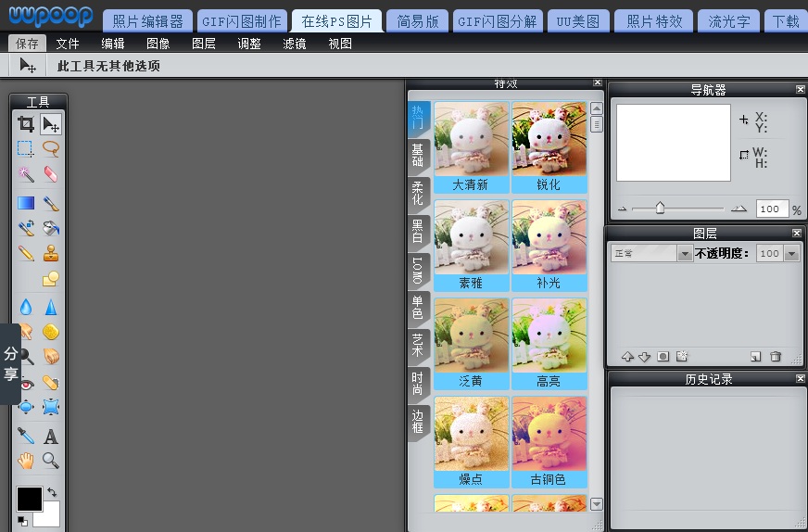Select the Magic Wand tool

(26, 173)
